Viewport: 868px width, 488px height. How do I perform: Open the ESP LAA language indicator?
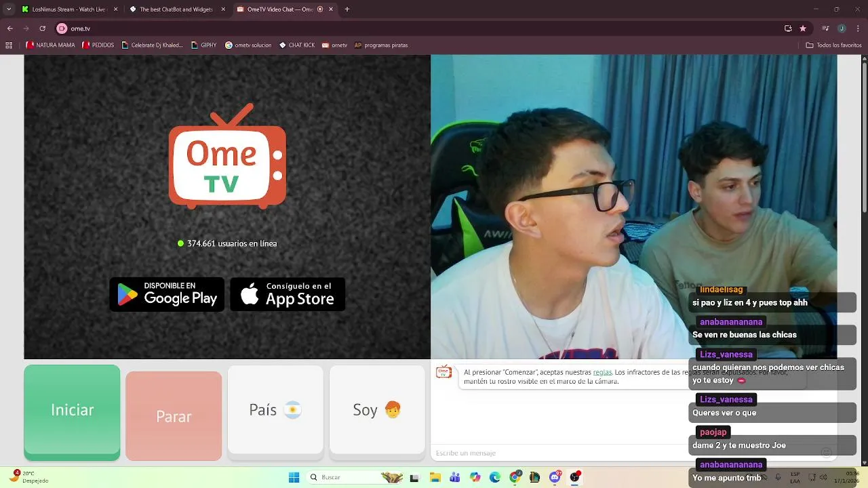[x=795, y=477]
